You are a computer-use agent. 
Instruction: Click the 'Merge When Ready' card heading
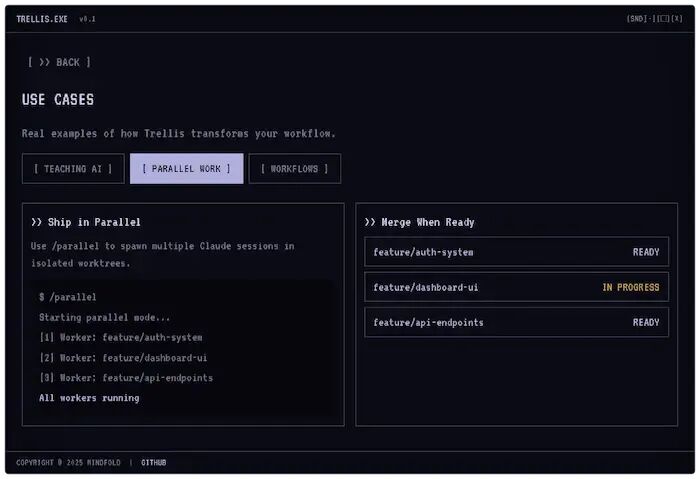(x=420, y=222)
